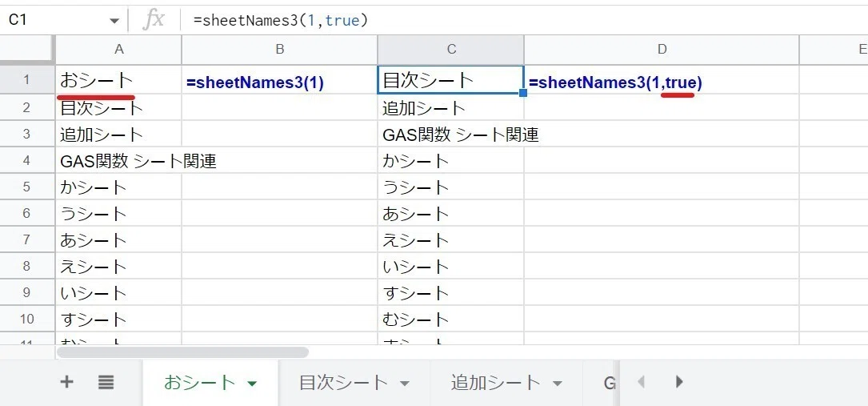The width and height of the screenshot is (868, 406).
Task: Select cell A10 containing すシート
Action: 118,319
